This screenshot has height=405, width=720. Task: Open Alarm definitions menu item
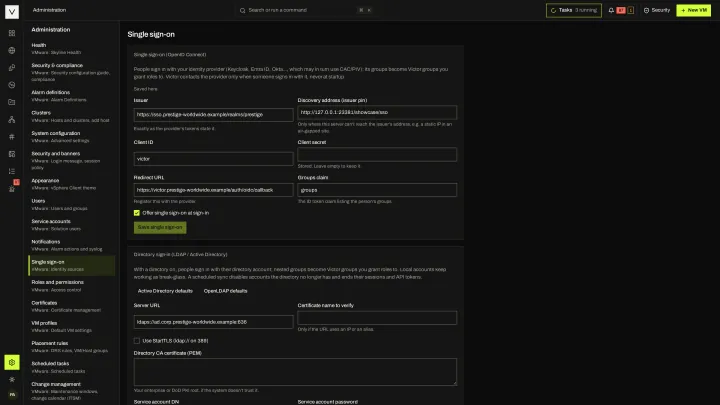click(72, 96)
